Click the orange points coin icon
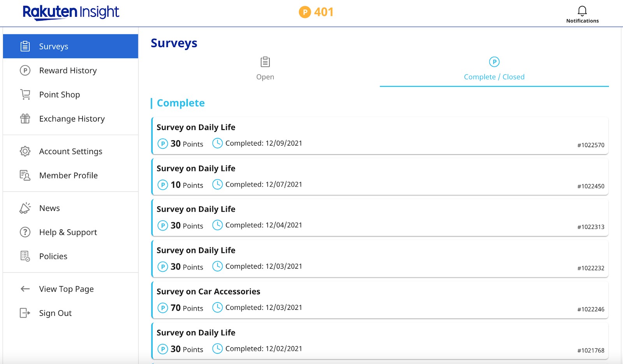623x364 pixels. click(x=305, y=12)
